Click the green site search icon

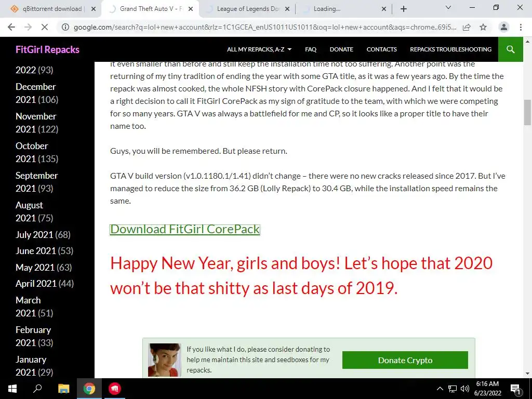pos(510,49)
